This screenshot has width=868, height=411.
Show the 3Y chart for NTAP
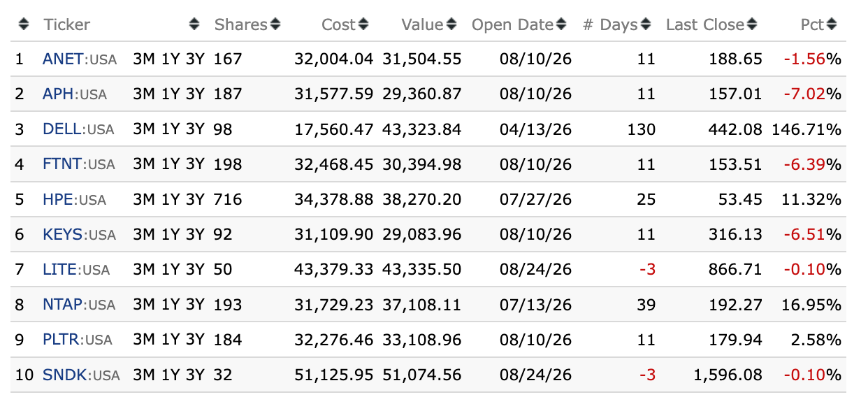tap(195, 305)
